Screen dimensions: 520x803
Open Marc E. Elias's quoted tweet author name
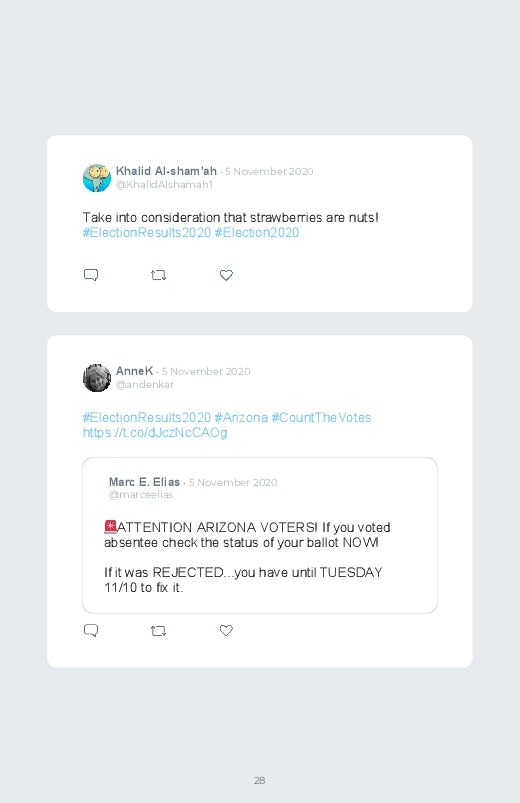click(x=144, y=482)
